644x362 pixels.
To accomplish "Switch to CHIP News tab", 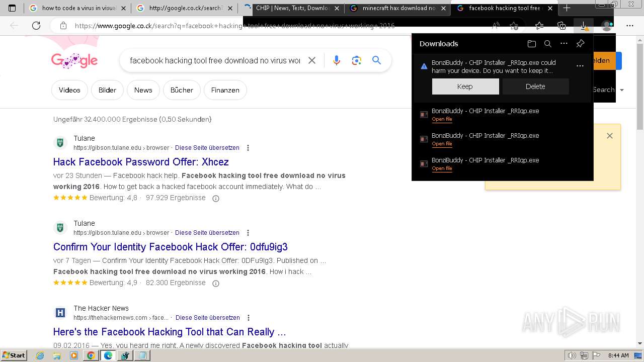I will [x=292, y=8].
